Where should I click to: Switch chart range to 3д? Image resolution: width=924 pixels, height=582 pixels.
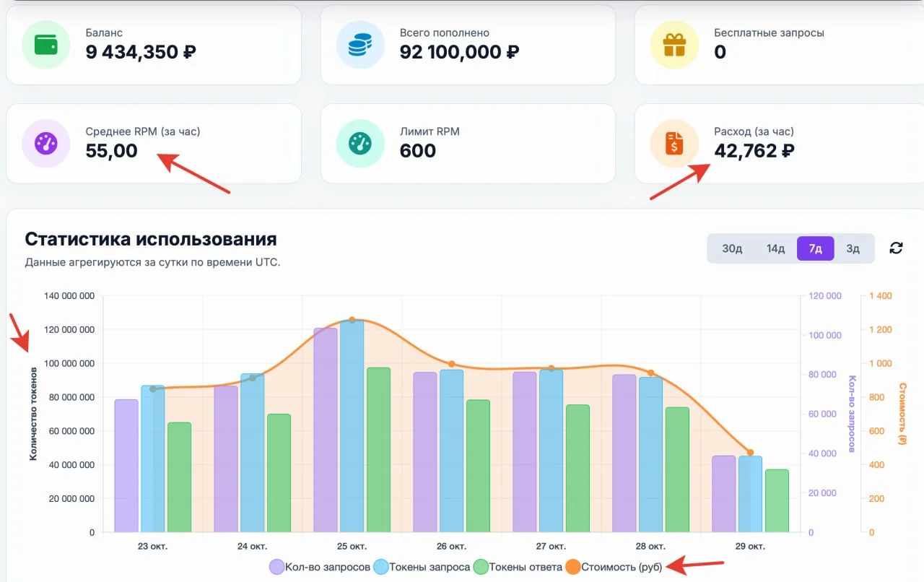(853, 248)
